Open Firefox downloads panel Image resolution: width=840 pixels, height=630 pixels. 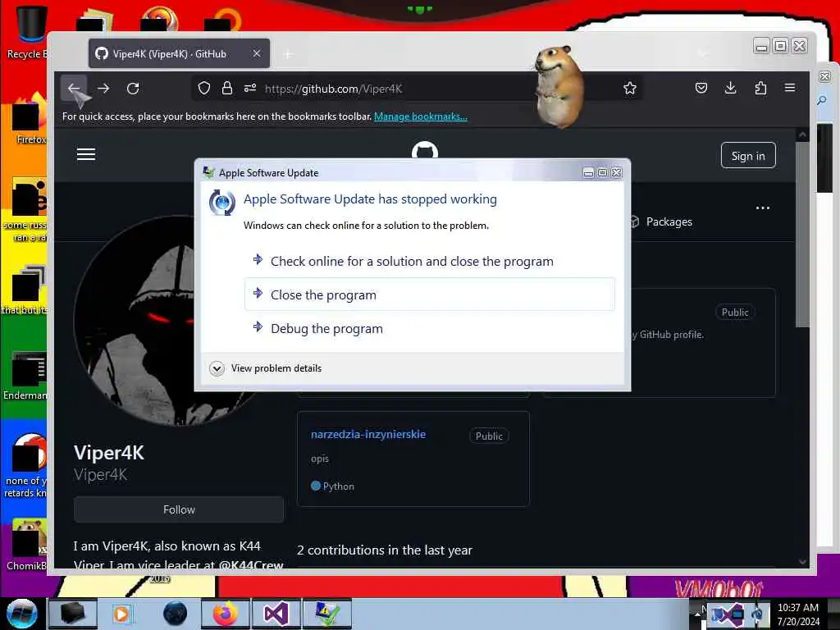pos(730,88)
